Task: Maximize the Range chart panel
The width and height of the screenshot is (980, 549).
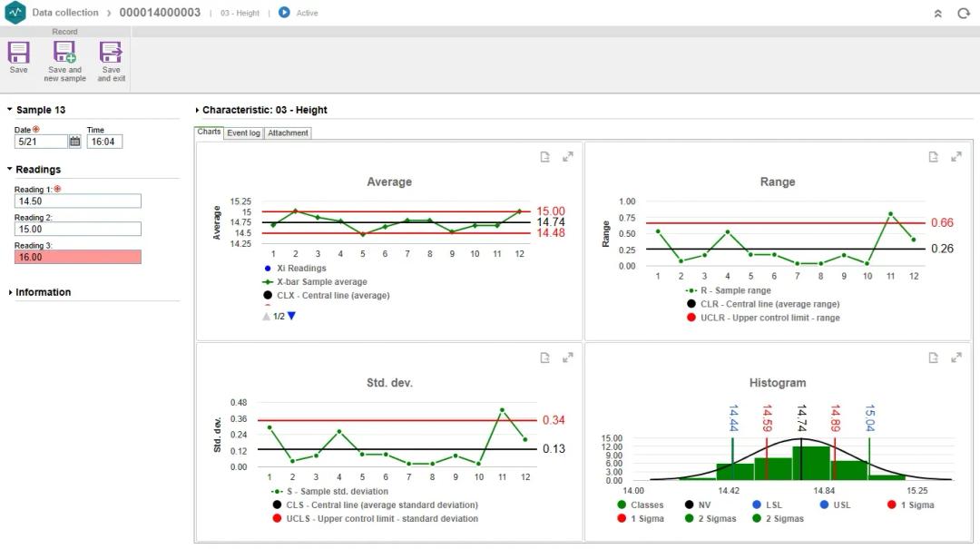Action: pos(955,157)
